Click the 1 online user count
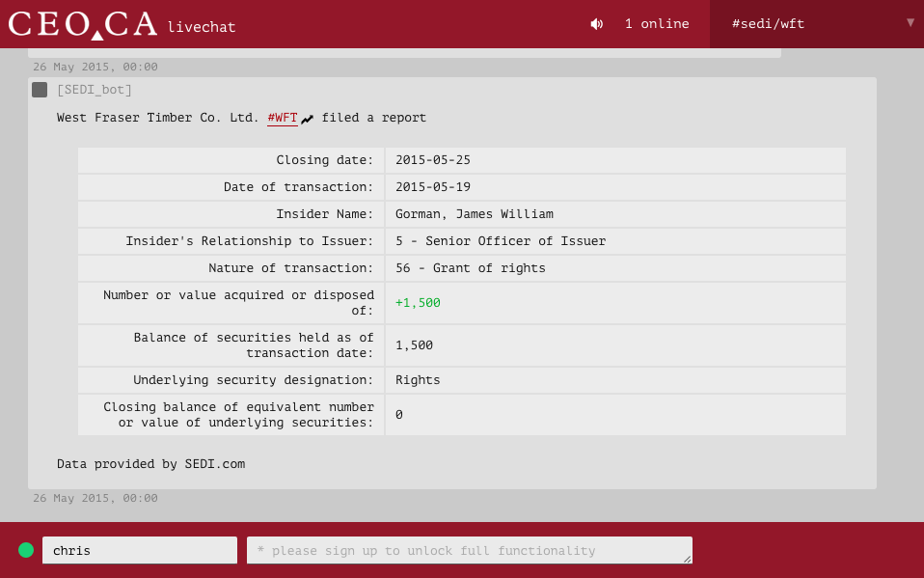Screen dimensions: 924x578 point(657,24)
